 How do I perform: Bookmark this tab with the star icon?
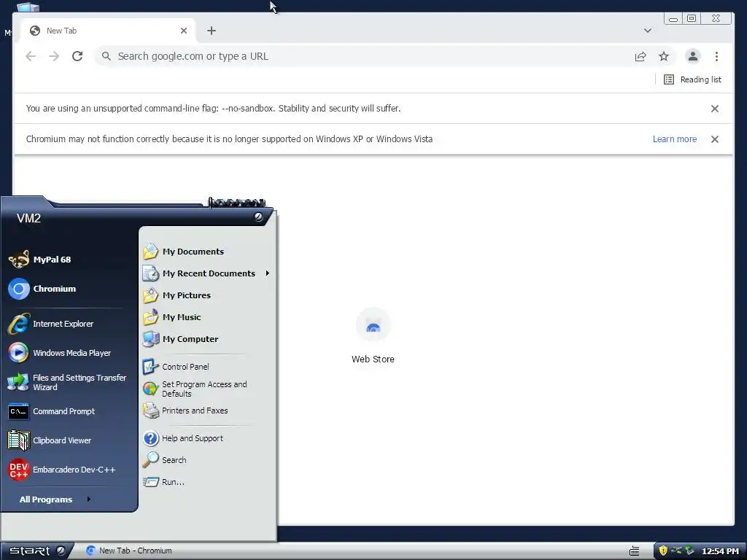pyautogui.click(x=664, y=56)
